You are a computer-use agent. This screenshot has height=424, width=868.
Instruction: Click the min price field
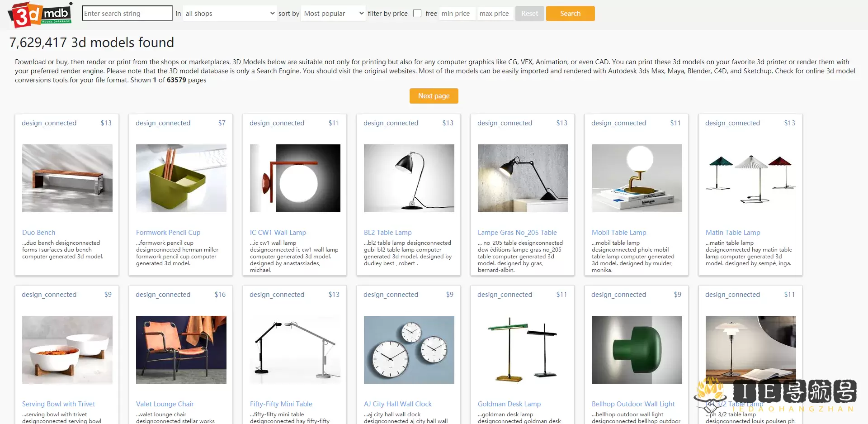click(457, 13)
